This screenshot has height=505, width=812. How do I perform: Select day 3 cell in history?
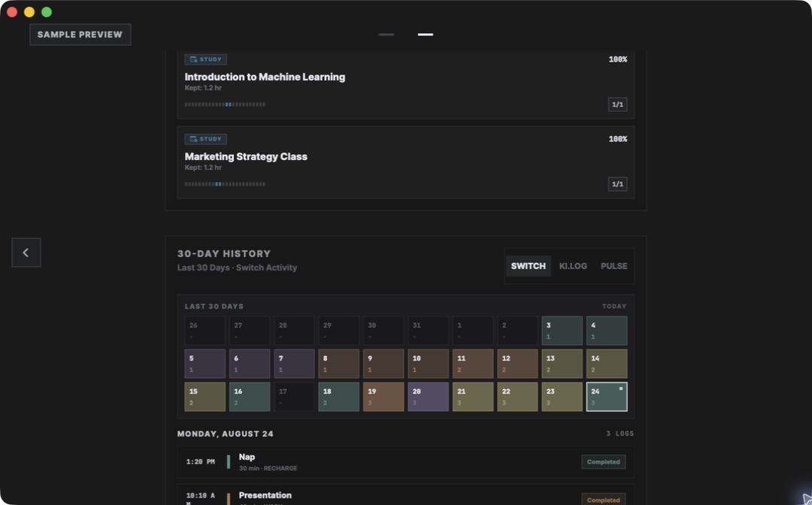coord(562,331)
